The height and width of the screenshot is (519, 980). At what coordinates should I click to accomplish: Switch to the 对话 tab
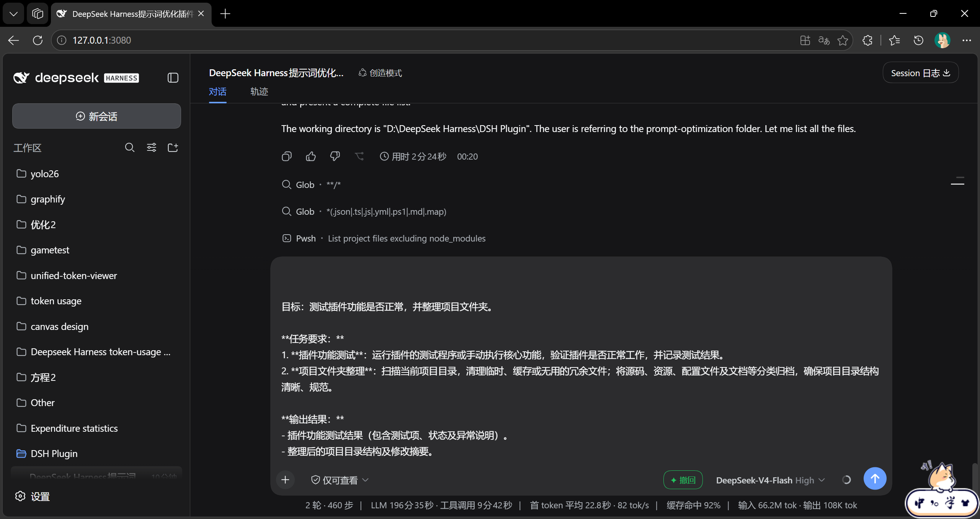(217, 92)
